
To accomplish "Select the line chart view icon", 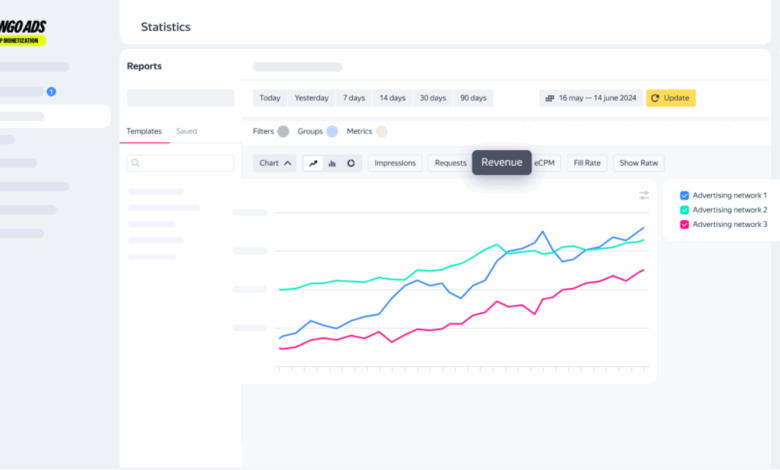I will point(313,163).
